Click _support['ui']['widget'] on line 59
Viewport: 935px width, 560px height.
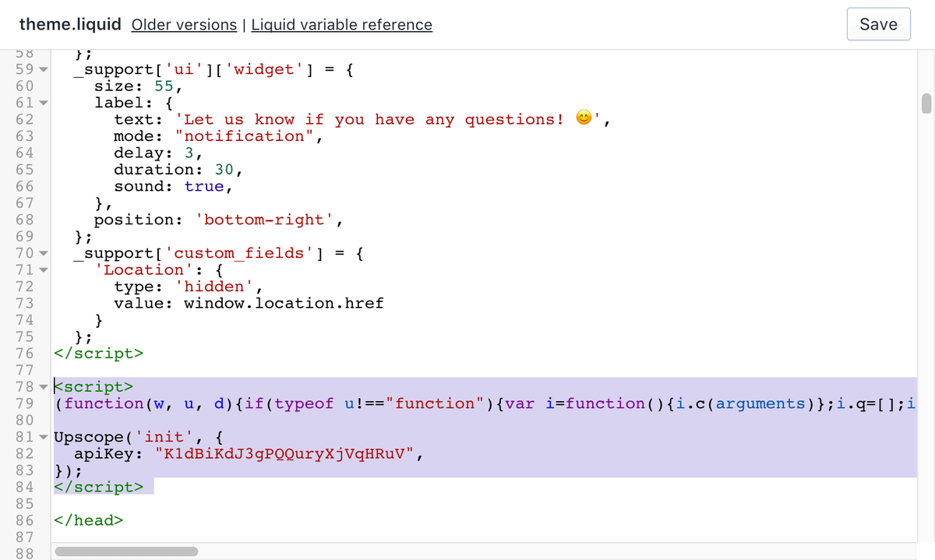pos(194,70)
